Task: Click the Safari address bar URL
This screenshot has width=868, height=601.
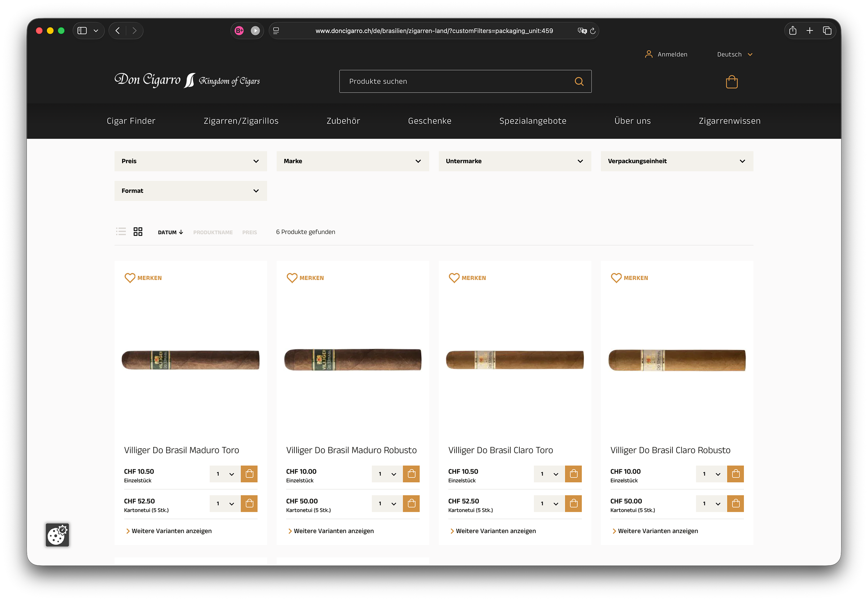Action: (x=434, y=31)
